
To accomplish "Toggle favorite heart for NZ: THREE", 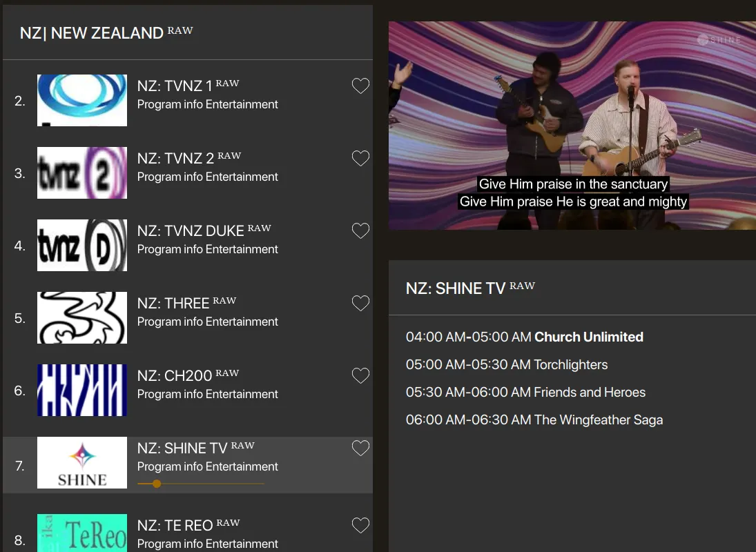I will (360, 303).
